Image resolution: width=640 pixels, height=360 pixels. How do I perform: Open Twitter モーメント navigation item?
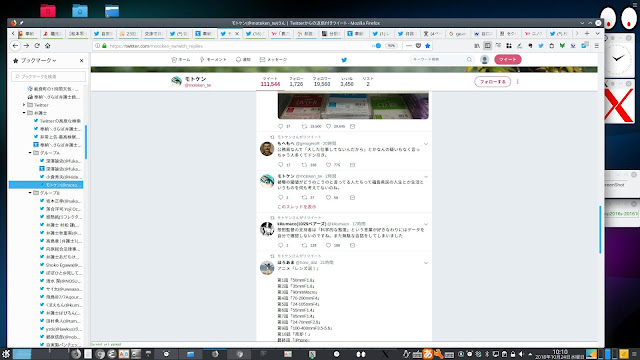click(213, 60)
